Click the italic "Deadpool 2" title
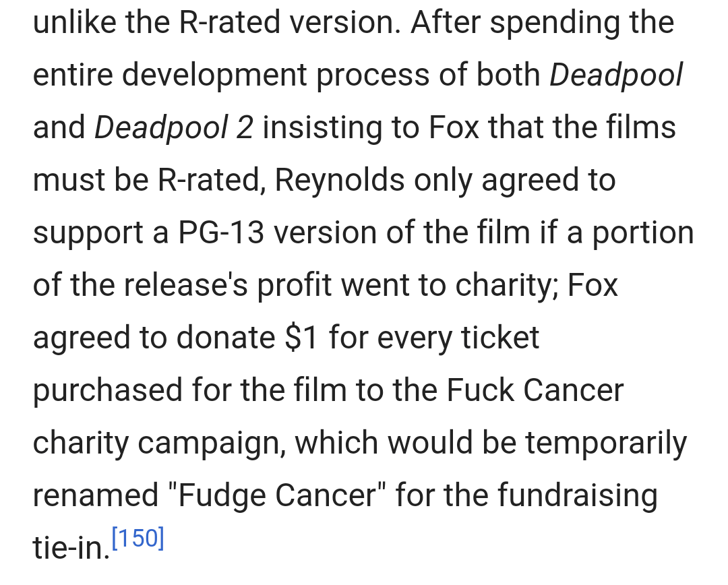This screenshot has width=728, height=585. [174, 128]
